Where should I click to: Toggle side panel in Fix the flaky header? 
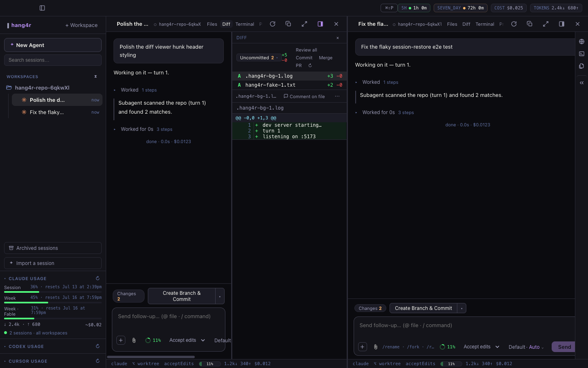tap(561, 24)
